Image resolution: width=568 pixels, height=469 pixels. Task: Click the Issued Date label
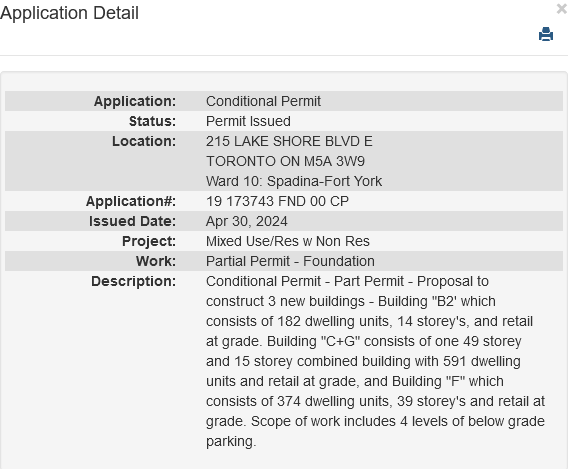point(132,221)
